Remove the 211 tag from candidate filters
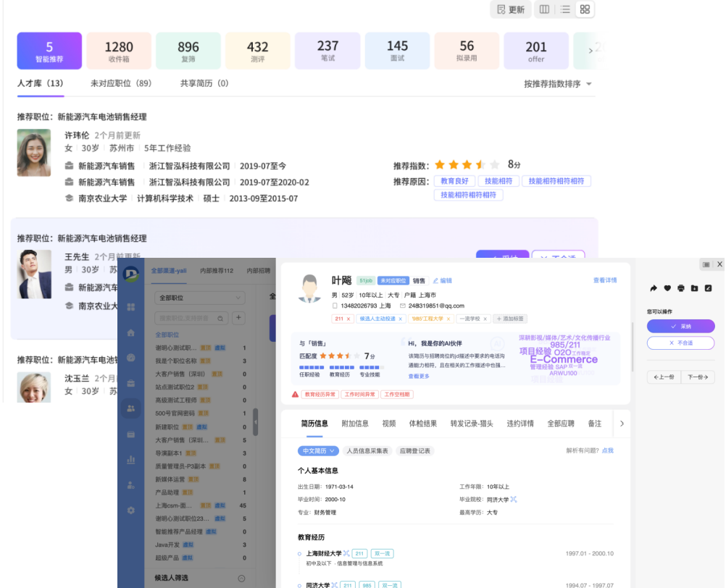The width and height of the screenshot is (726, 588). coord(348,319)
